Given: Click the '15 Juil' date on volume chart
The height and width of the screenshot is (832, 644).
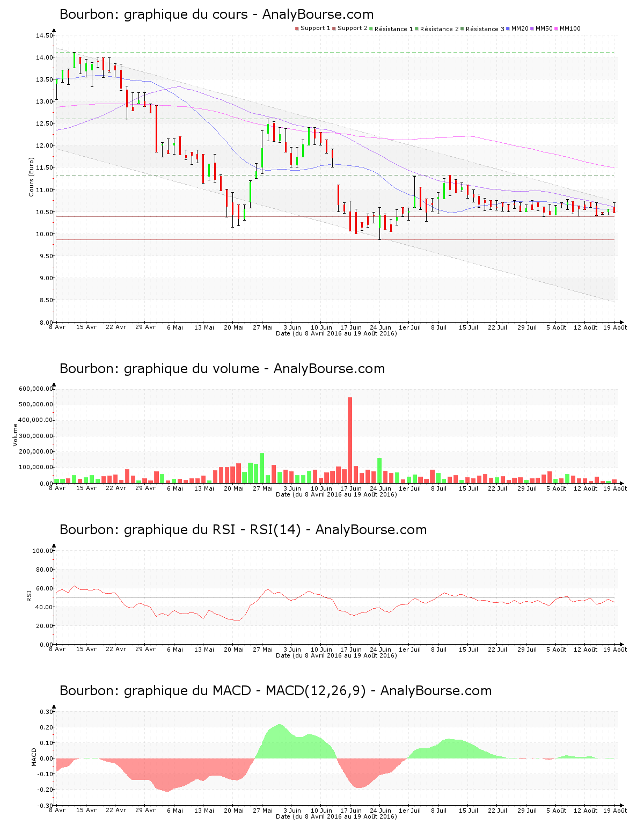Looking at the screenshot, I should (x=469, y=488).
